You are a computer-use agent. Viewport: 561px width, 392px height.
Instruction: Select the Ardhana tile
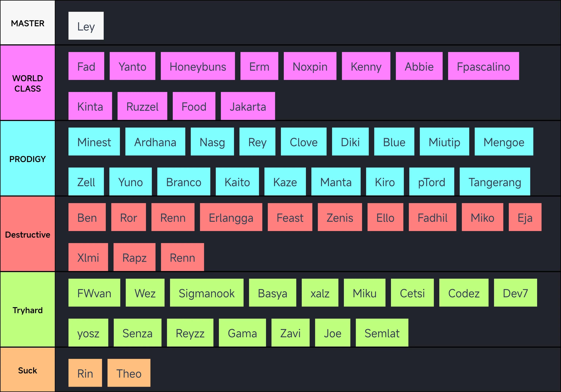click(155, 142)
